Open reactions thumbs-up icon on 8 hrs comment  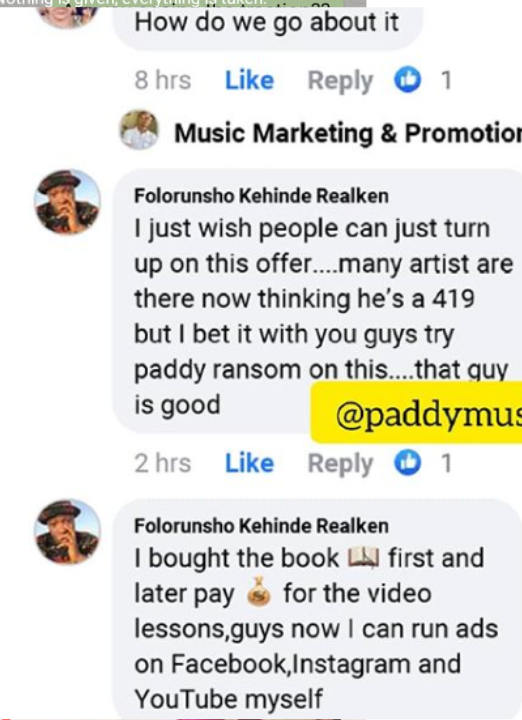click(408, 79)
